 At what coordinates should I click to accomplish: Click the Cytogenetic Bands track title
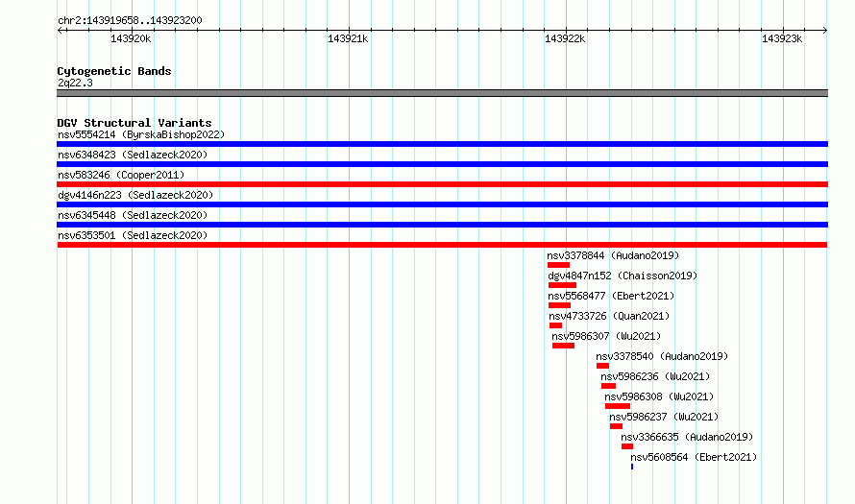tap(114, 71)
